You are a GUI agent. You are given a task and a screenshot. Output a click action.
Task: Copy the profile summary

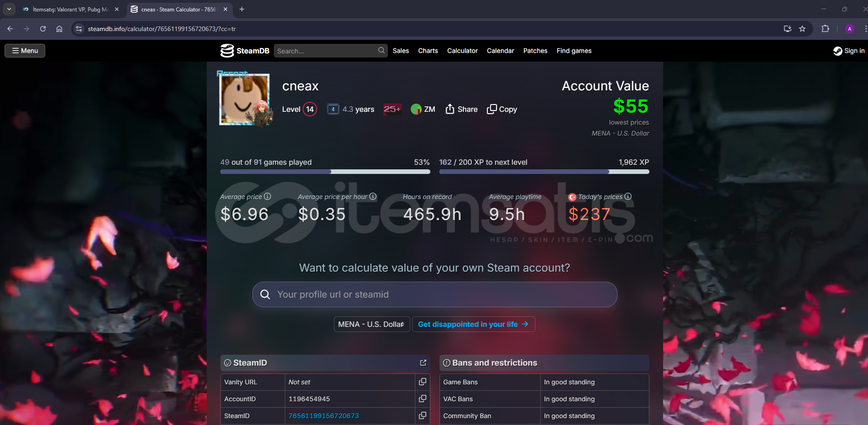tap(502, 109)
